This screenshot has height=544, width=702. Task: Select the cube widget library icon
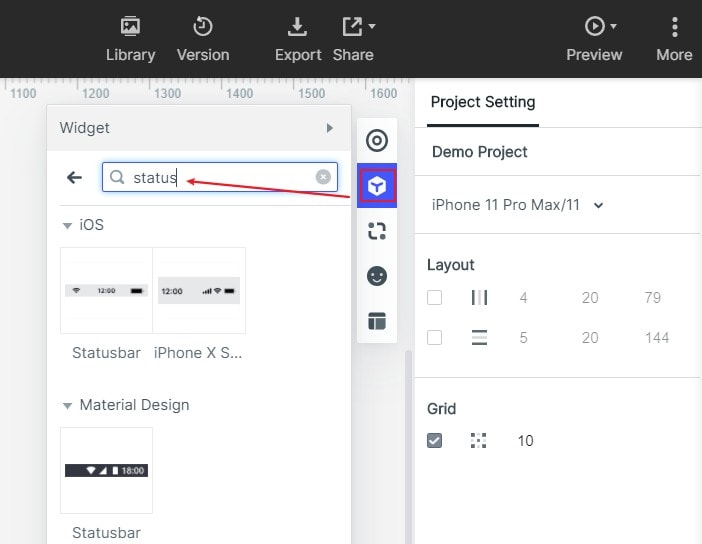tap(377, 186)
